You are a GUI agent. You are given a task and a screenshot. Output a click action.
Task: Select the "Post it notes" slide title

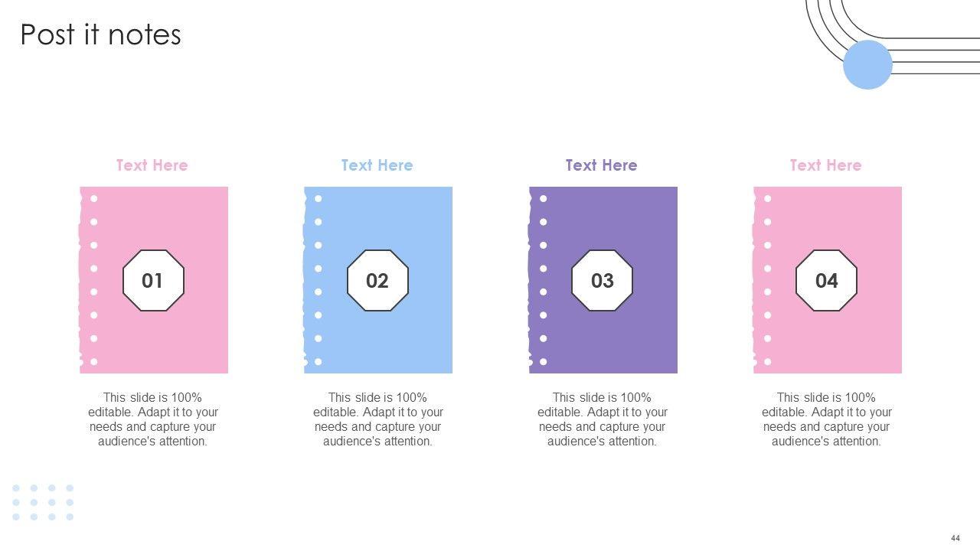[100, 34]
